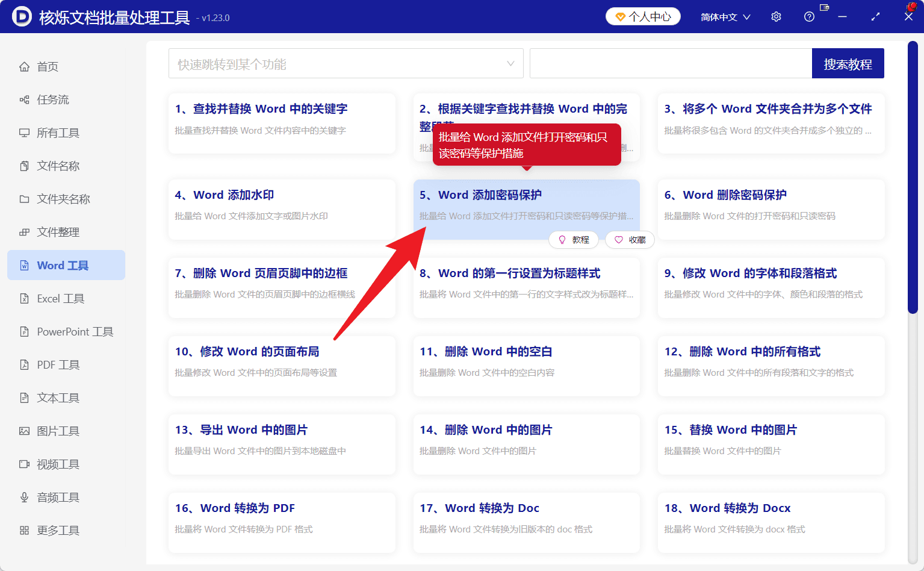The width and height of the screenshot is (924, 571).
Task: Open 导出 Word 中的图片 card
Action: pyautogui.click(x=282, y=445)
